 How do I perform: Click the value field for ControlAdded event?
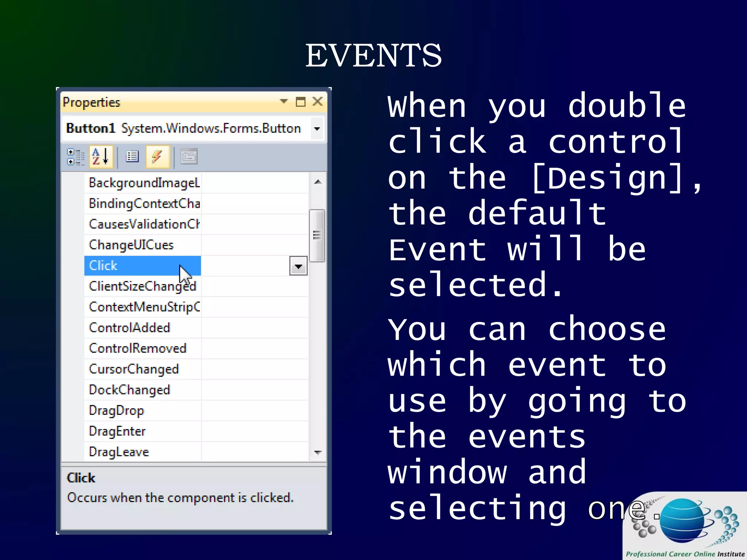coord(255,328)
